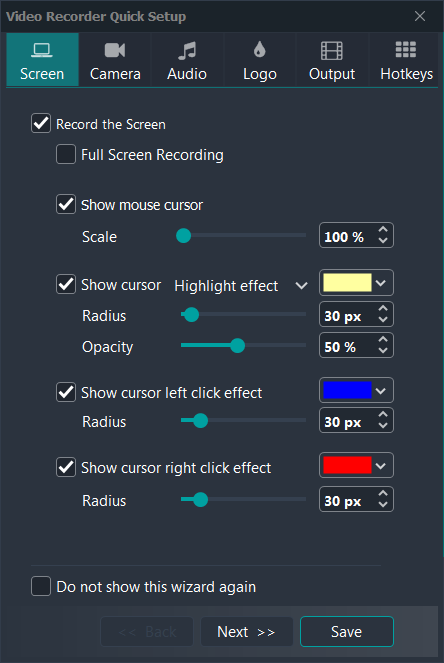The height and width of the screenshot is (663, 444).
Task: Click the Next >> button
Action: tap(247, 632)
